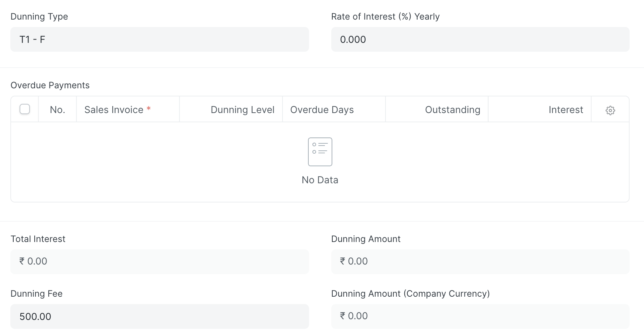The height and width of the screenshot is (334, 644).
Task: Click inside the Total Interest field
Action: click(x=160, y=261)
